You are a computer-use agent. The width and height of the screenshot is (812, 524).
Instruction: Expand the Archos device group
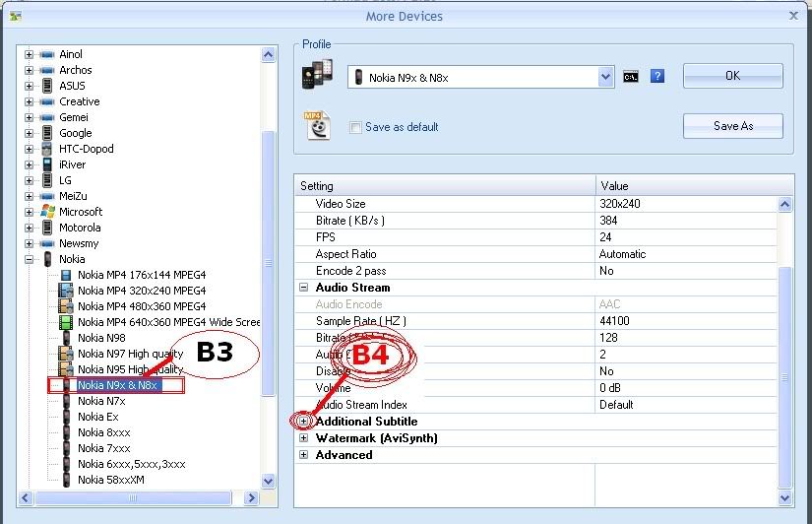[x=29, y=70]
